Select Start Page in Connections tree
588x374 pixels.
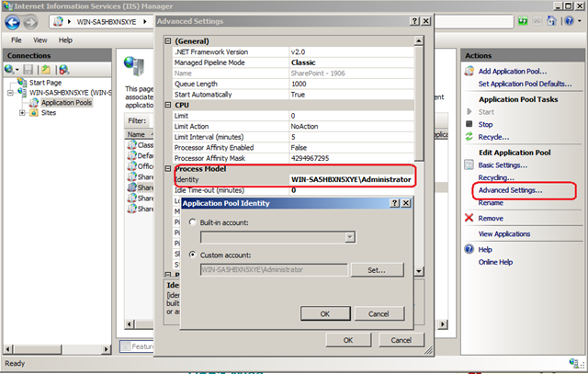coord(45,83)
